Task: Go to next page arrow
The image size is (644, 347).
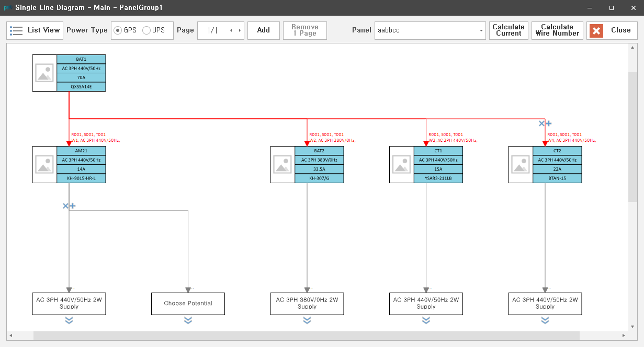Action: (240, 30)
